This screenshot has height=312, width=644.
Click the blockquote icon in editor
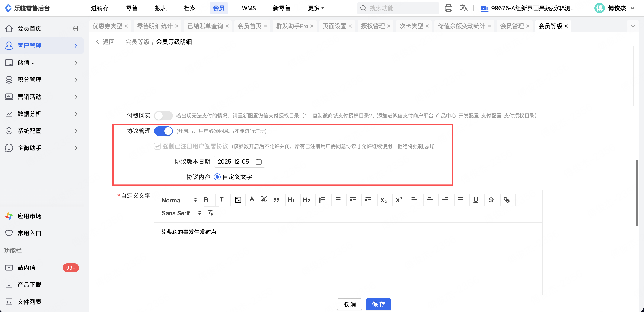pyautogui.click(x=276, y=200)
